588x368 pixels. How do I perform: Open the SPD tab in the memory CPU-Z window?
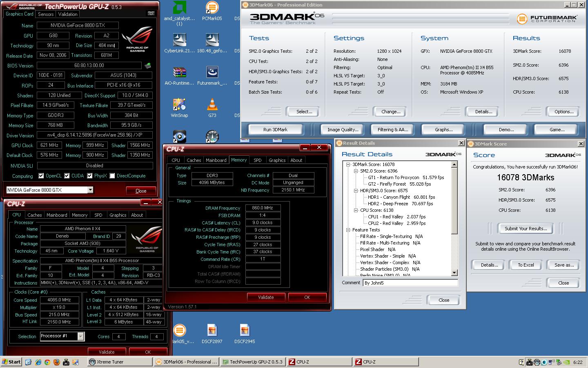(257, 160)
